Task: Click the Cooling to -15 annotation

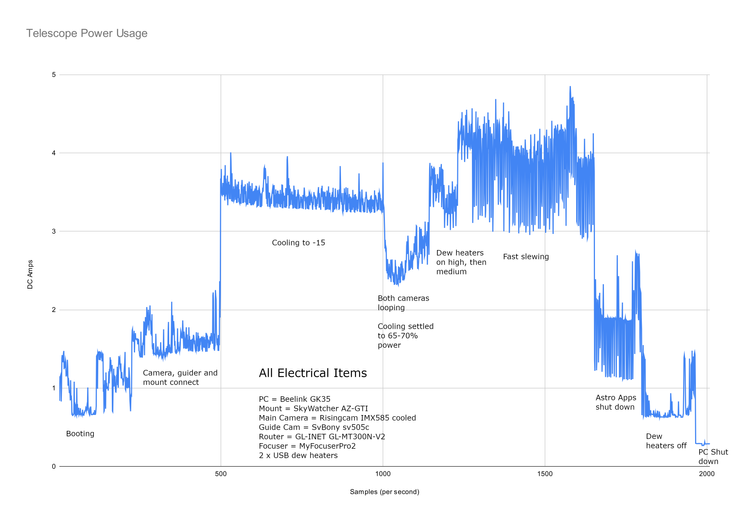Action: click(x=298, y=243)
